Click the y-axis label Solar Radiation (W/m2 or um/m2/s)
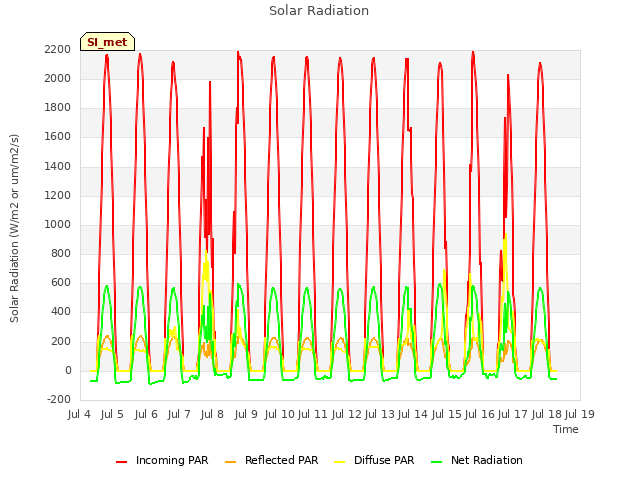Image resolution: width=640 pixels, height=480 pixels. (14, 228)
